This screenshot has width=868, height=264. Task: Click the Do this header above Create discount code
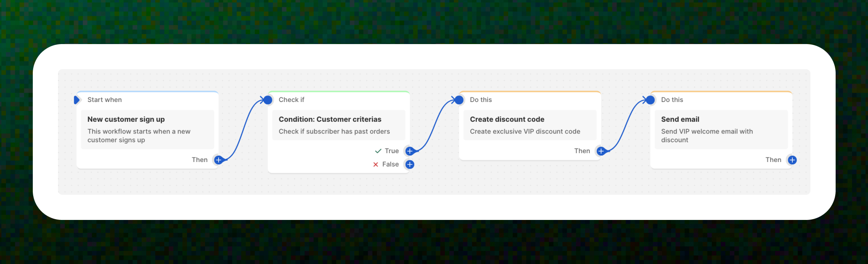point(481,100)
